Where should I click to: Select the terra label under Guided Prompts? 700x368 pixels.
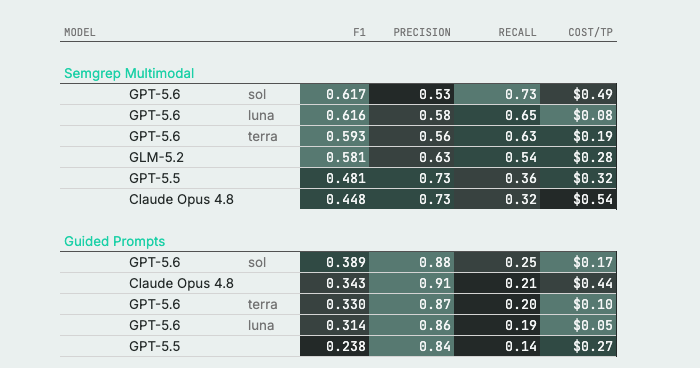pyautogui.click(x=262, y=304)
